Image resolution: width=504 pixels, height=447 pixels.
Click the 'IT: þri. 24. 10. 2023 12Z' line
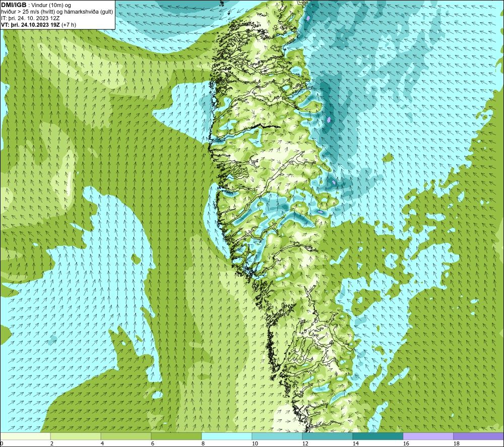coord(30,18)
